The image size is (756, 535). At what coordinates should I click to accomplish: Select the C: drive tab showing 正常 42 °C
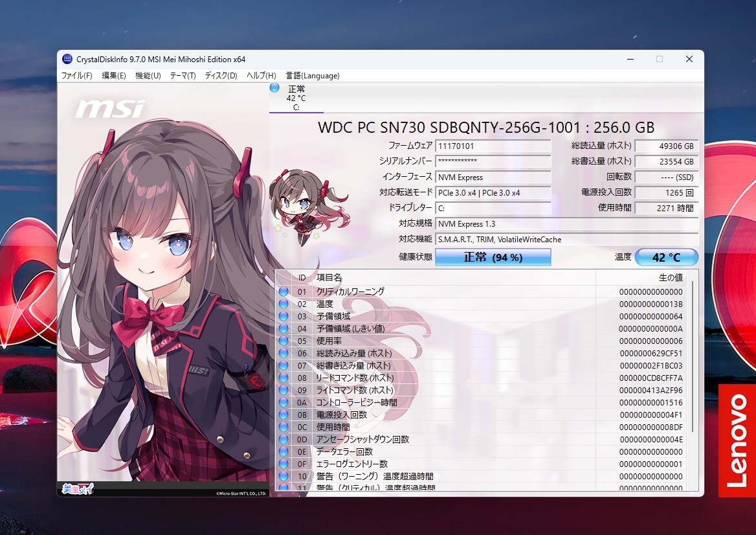click(296, 97)
